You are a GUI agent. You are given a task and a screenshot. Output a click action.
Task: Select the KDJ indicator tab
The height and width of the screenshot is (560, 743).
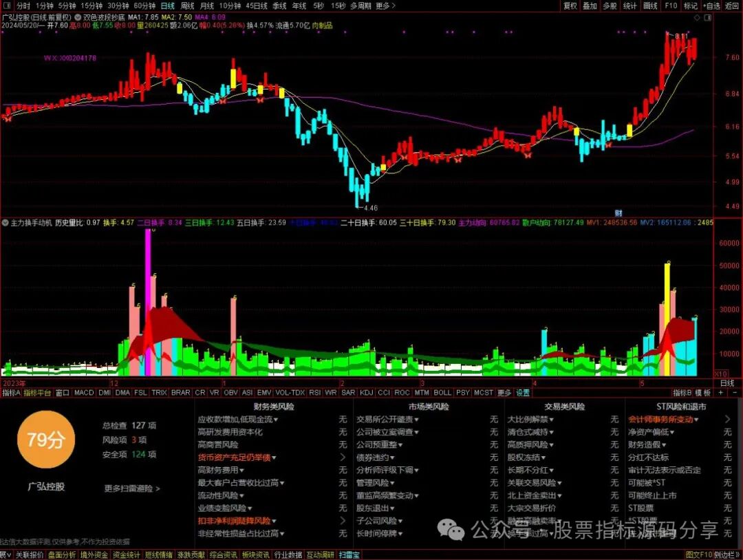[366, 393]
